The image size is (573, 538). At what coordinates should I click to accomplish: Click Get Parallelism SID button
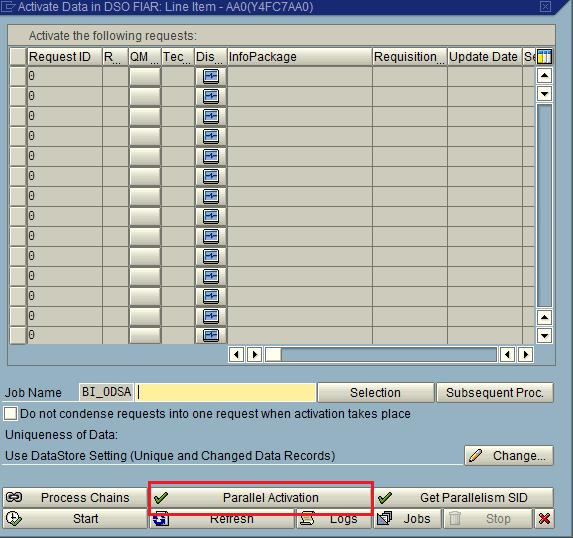(463, 497)
